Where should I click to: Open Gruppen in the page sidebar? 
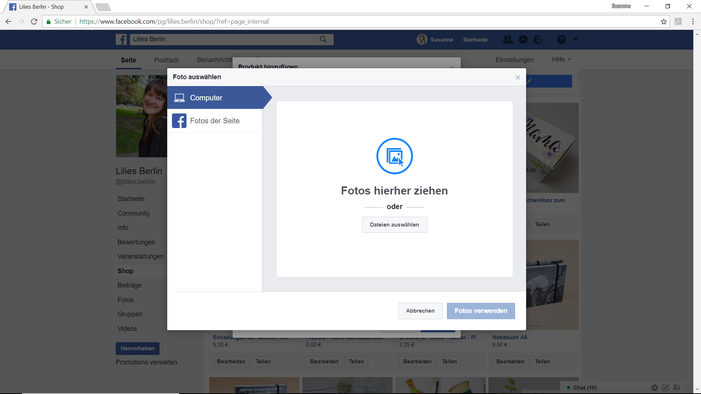click(x=130, y=314)
